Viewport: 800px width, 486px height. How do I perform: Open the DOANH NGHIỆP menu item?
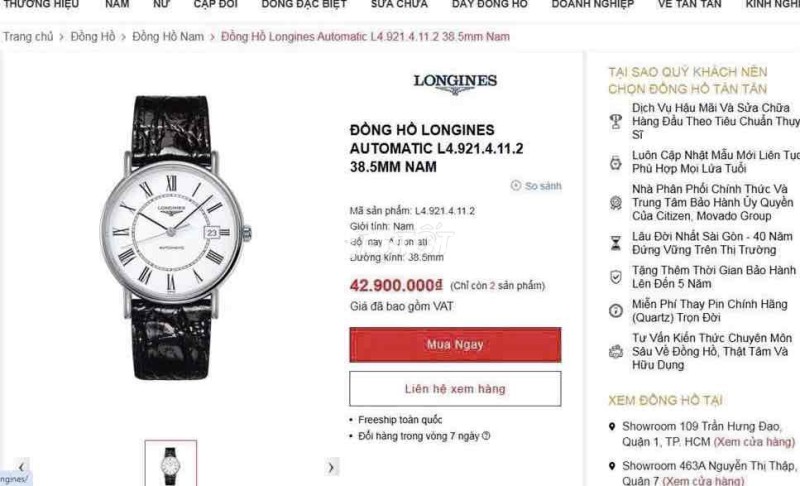click(592, 5)
